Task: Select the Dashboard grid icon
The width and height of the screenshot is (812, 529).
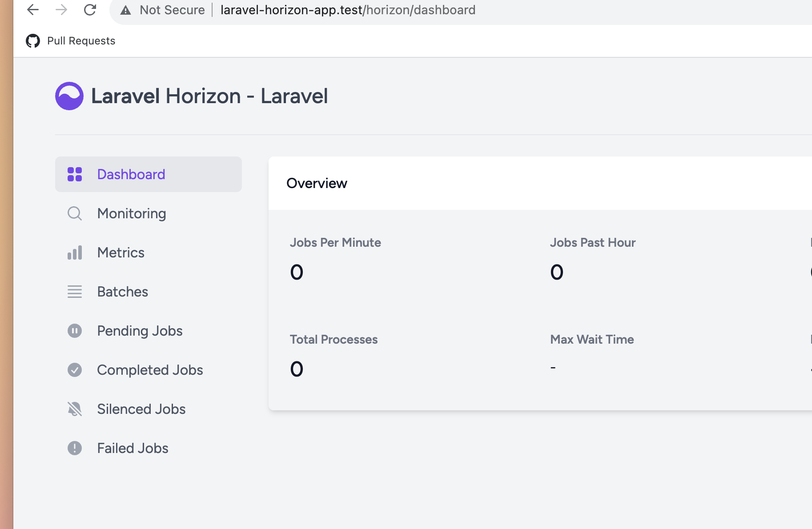Action: click(75, 174)
